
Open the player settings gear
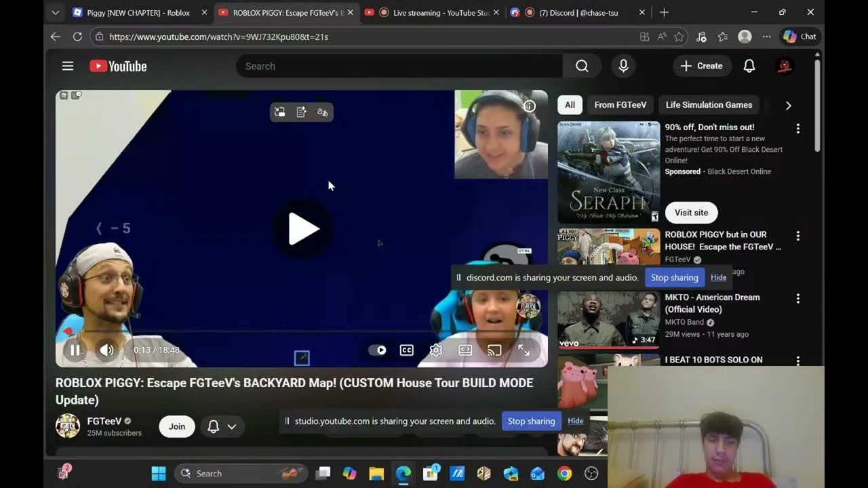(436, 350)
